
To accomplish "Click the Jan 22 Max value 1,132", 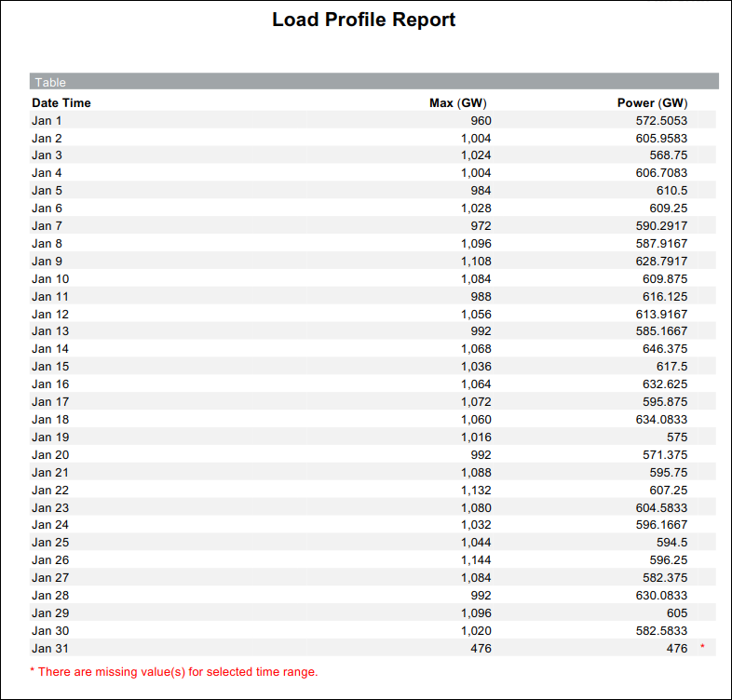I will coord(476,490).
